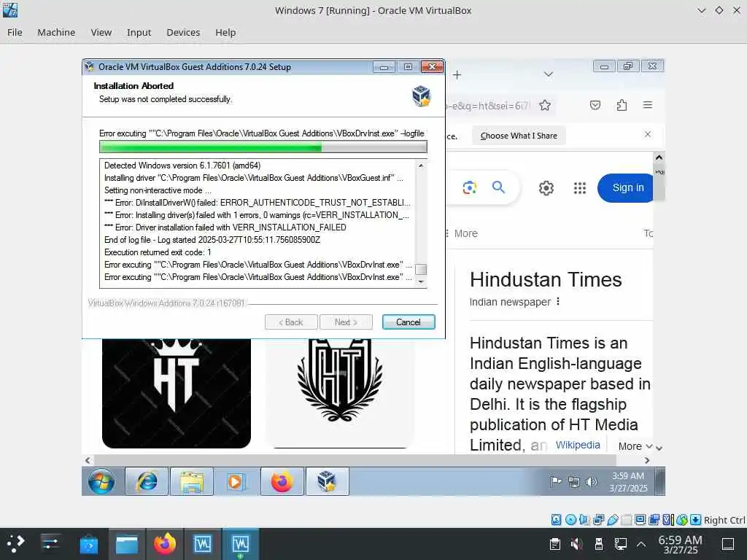The height and width of the screenshot is (560, 747).
Task: Expand hidden host system tray icons
Action: coord(641,544)
